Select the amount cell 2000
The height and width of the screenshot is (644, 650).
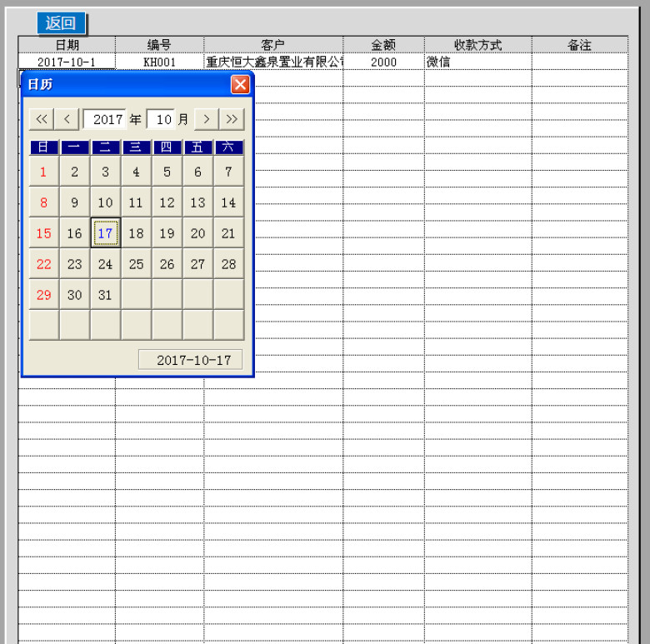click(x=383, y=62)
